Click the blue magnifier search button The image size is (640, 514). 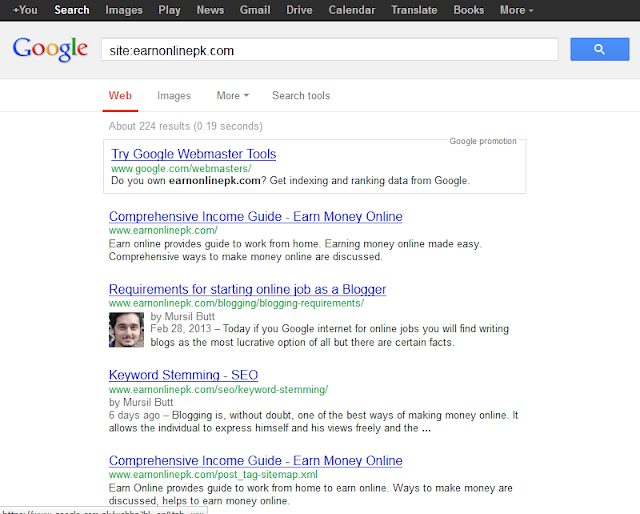(x=599, y=49)
